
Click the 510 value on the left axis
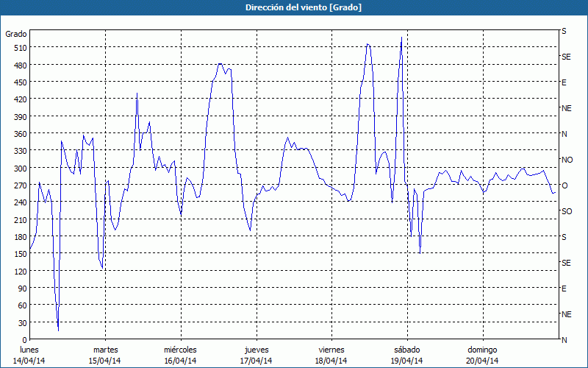19,48
